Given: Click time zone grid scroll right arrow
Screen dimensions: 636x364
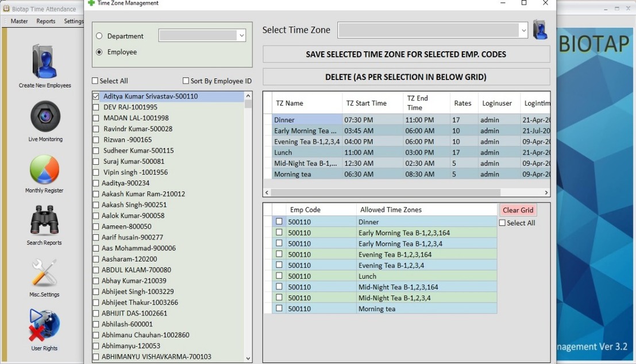Looking at the screenshot, I should [x=546, y=192].
